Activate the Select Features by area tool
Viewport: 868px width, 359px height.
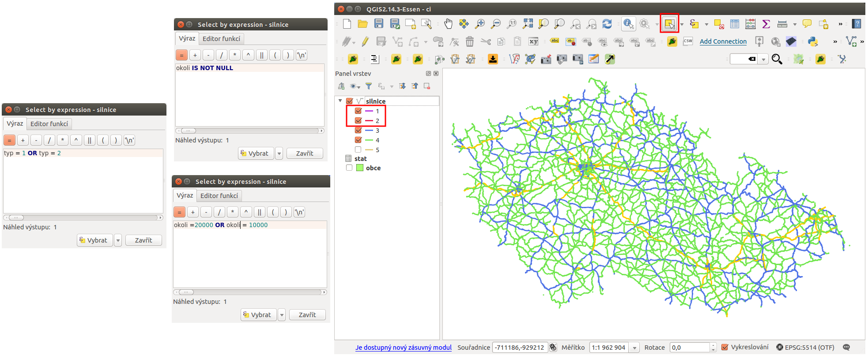[x=670, y=24]
